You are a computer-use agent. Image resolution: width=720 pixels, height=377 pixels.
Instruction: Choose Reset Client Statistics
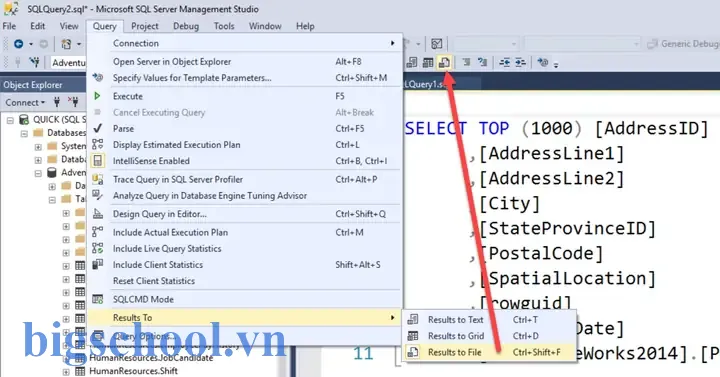(246, 281)
